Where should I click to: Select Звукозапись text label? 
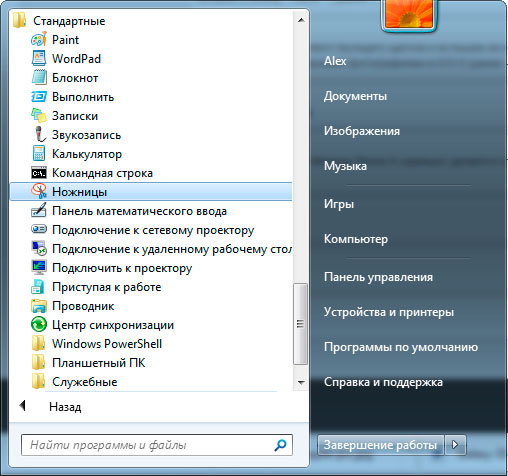coord(86,135)
